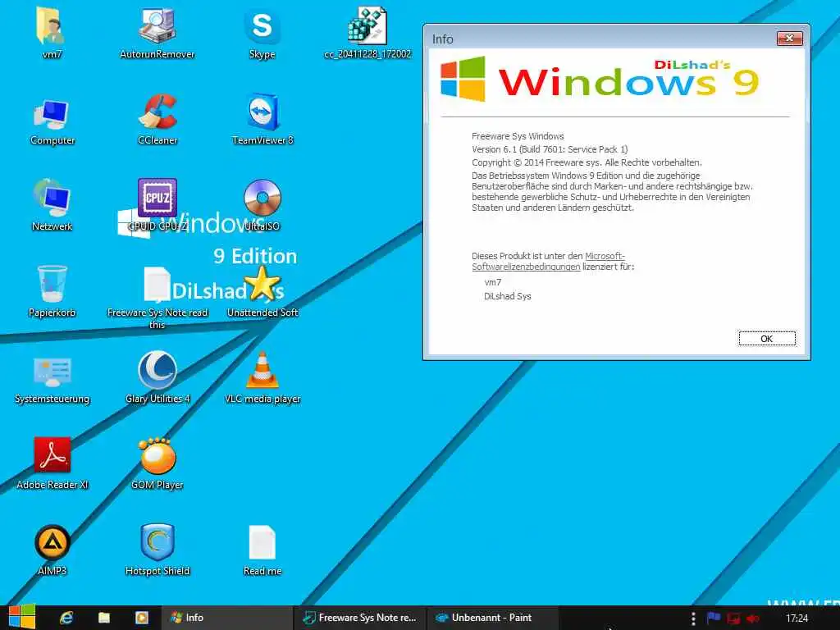The height and width of the screenshot is (630, 840).
Task: Open media player taskbar icon
Action: pos(141,618)
